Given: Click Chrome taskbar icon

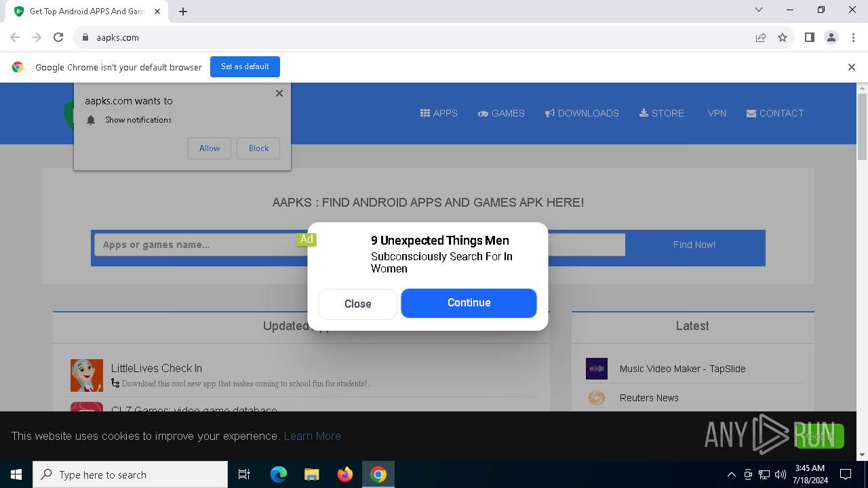Looking at the screenshot, I should click(x=378, y=474).
